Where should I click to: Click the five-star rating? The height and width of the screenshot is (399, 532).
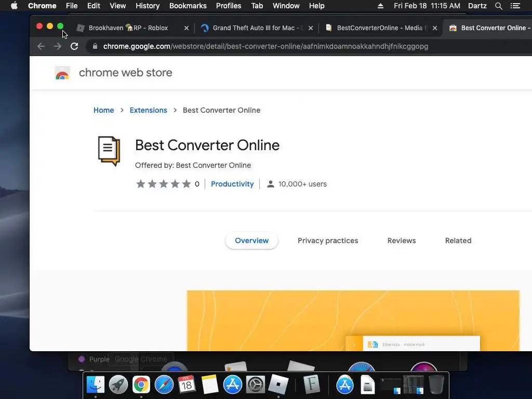click(x=164, y=184)
